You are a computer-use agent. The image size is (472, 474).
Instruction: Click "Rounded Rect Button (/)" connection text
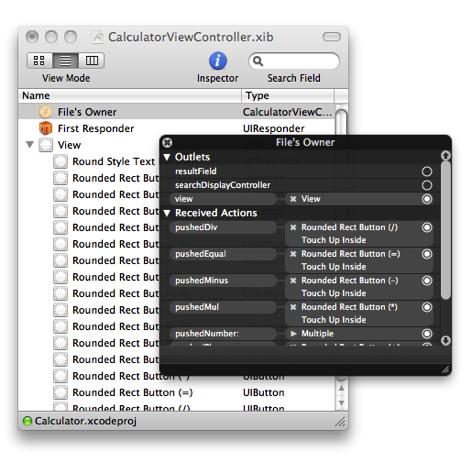349,227
